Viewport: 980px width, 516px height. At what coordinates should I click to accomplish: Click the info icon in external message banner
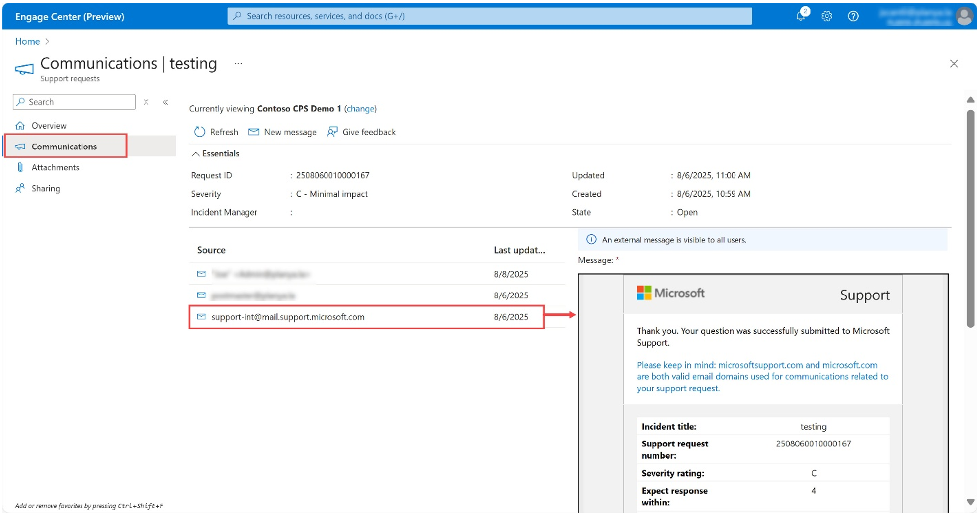click(591, 240)
